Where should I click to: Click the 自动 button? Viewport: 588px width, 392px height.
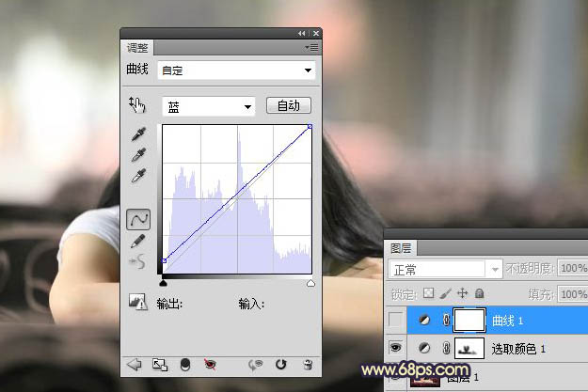click(x=288, y=106)
